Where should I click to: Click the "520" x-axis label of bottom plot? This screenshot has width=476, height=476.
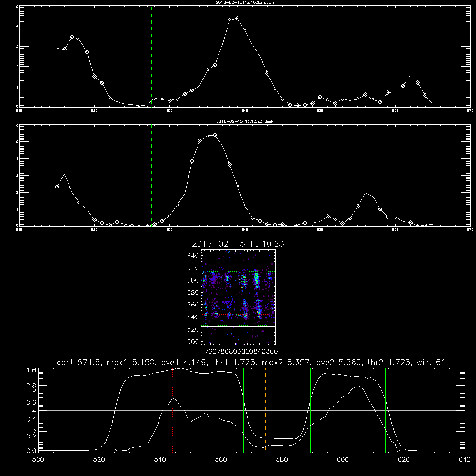(x=99, y=460)
